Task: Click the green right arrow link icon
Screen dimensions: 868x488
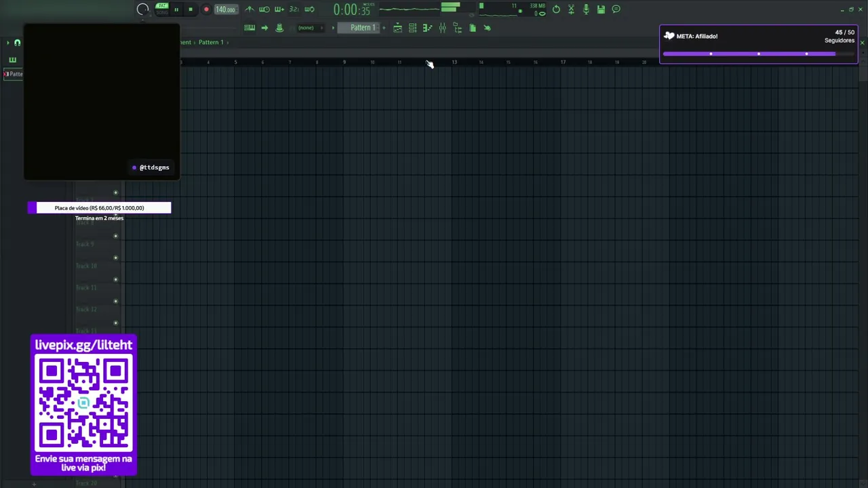Action: pyautogui.click(x=264, y=28)
